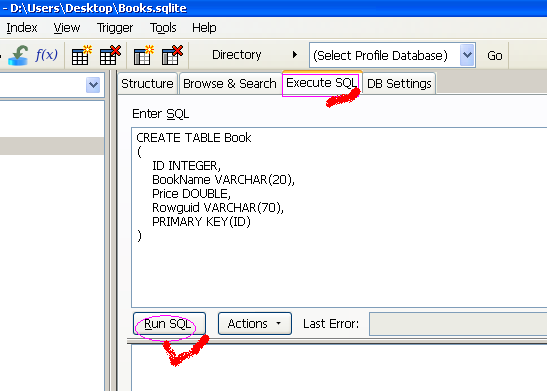547x391 pixels.
Task: Expand the left panel database dropdown
Action: [x=93, y=85]
